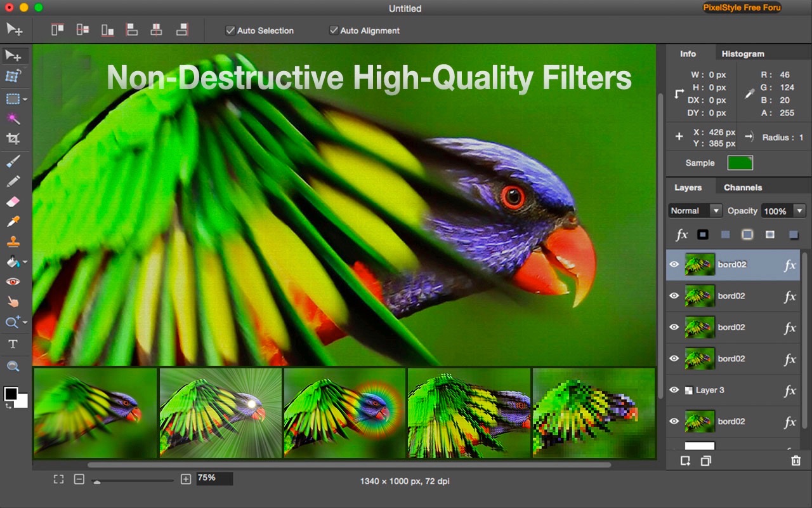Select the Smudge finger tool

[13, 302]
